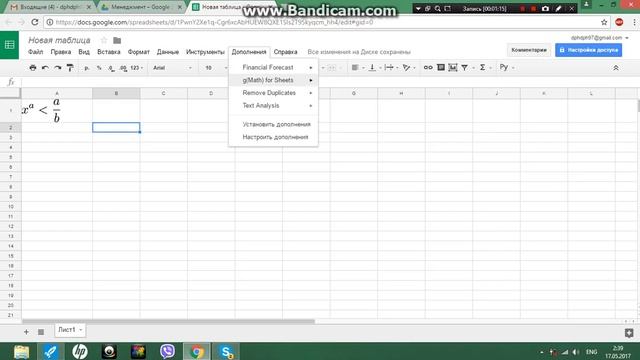Screen dimensions: 640x360
Task: Click the move to folder icon
Action: [117, 40]
